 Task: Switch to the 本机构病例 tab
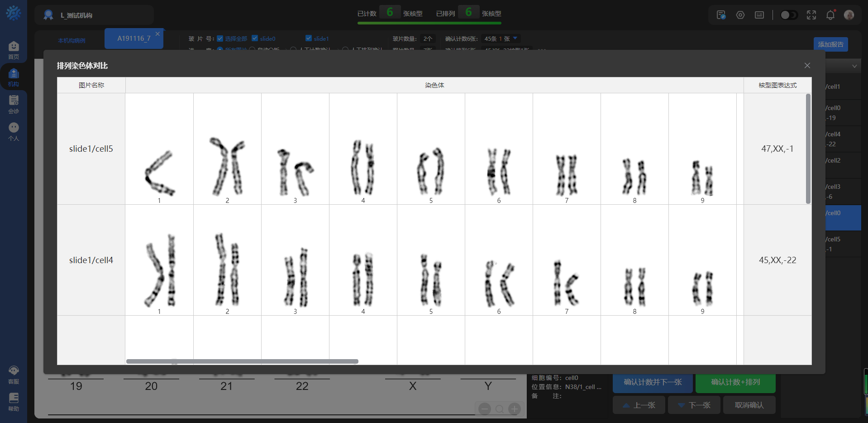pos(72,40)
